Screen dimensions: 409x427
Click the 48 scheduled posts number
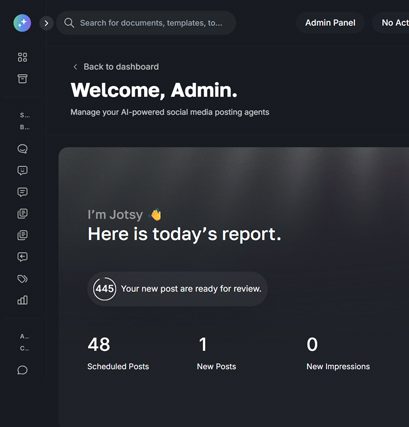click(99, 344)
